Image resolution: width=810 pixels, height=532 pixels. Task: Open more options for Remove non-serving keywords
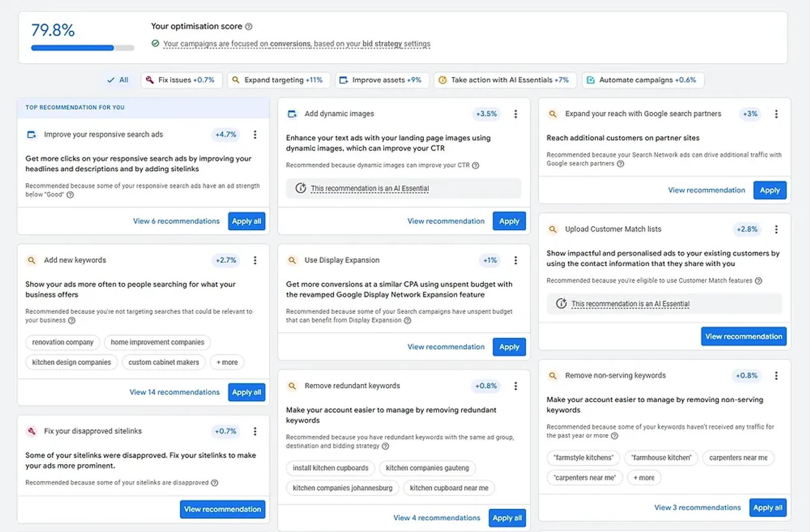point(776,376)
